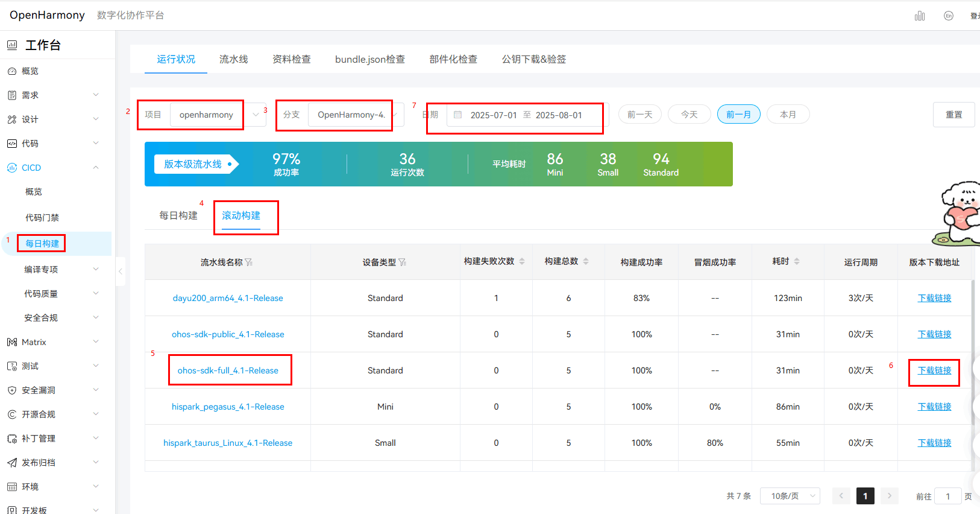
Task: Click the 概览 dashboard icon in sidebar
Action: point(12,71)
